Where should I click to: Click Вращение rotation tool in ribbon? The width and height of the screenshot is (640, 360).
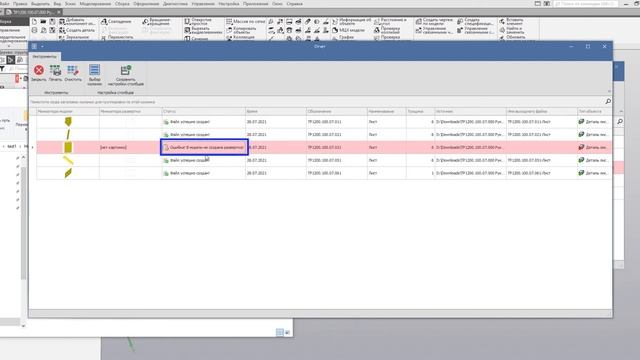tap(157, 22)
